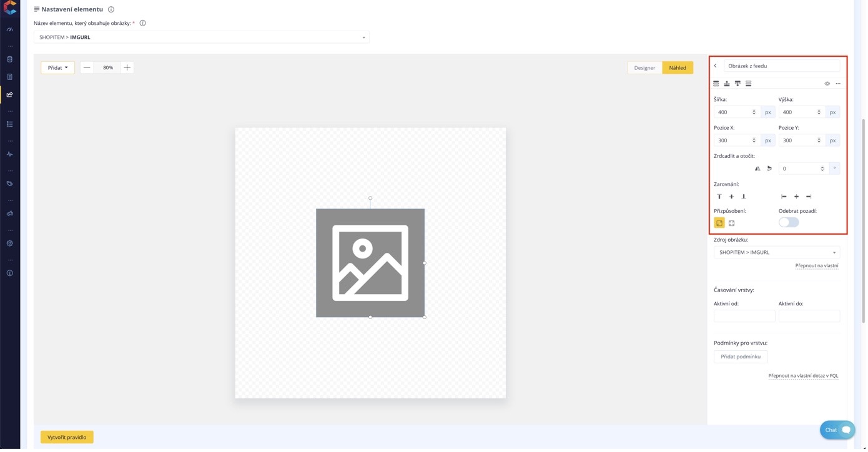The image size is (868, 452).
Task: Enable the Odebrat pozadí switch
Action: [x=790, y=223]
